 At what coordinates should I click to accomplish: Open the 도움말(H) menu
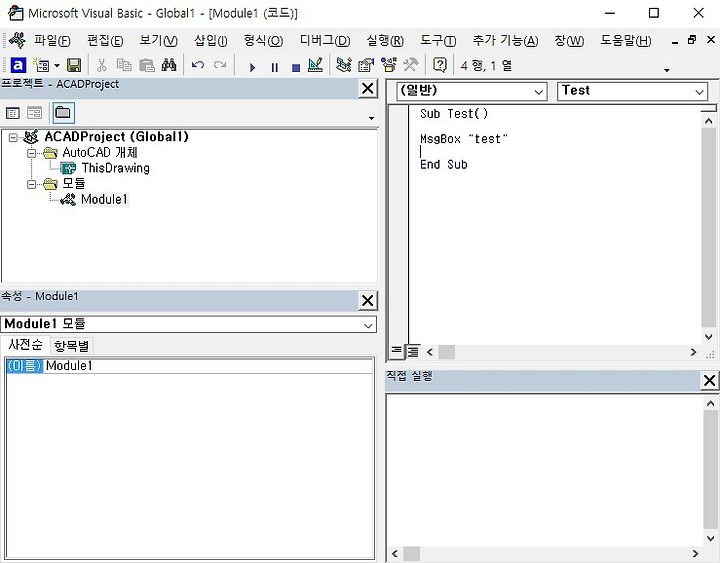pos(626,41)
